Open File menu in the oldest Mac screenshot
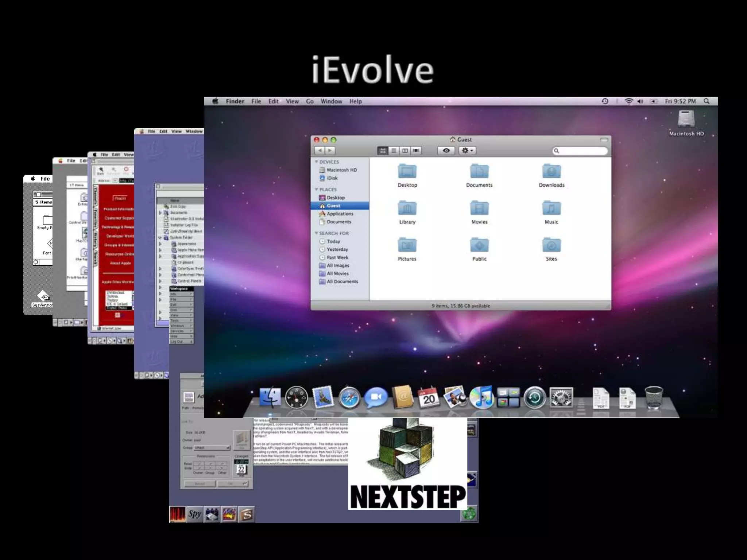This screenshot has height=560, width=747. coord(45,179)
